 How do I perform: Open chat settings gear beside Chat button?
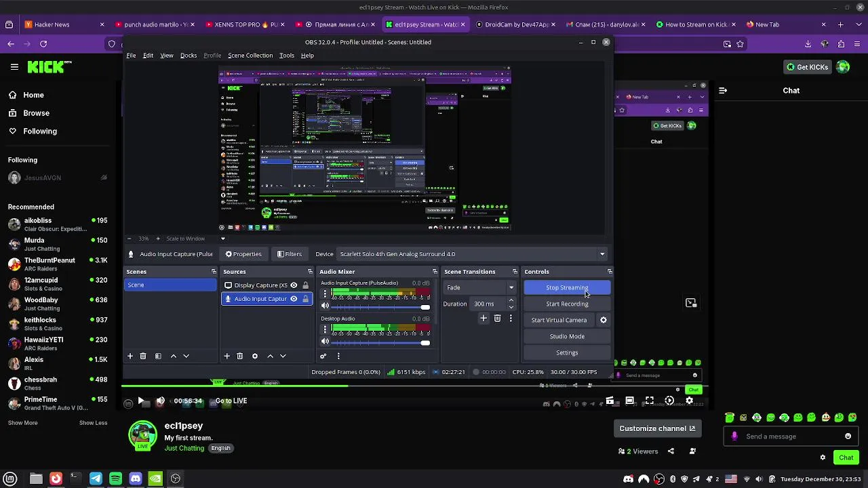pyautogui.click(x=823, y=457)
